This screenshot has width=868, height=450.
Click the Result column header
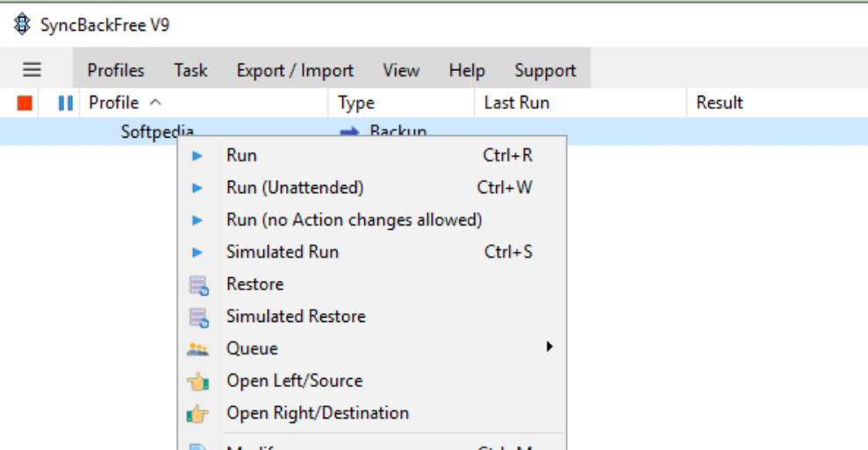720,103
